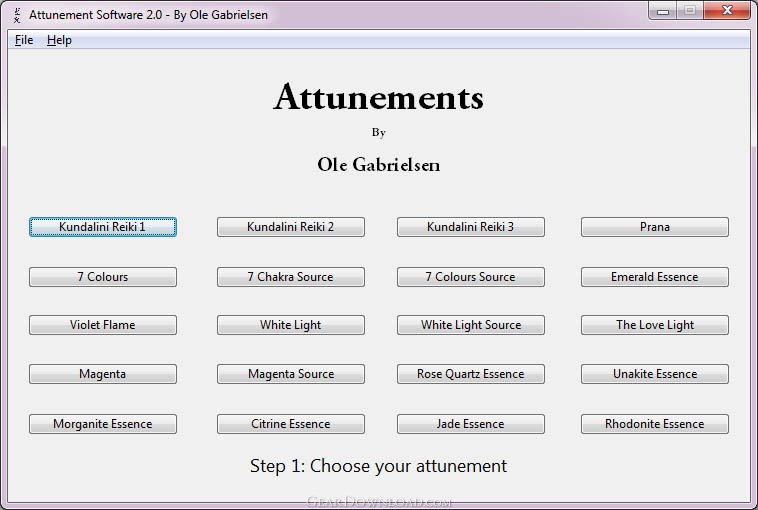
Task: Select the Violet Flame button
Action: pyautogui.click(x=103, y=325)
